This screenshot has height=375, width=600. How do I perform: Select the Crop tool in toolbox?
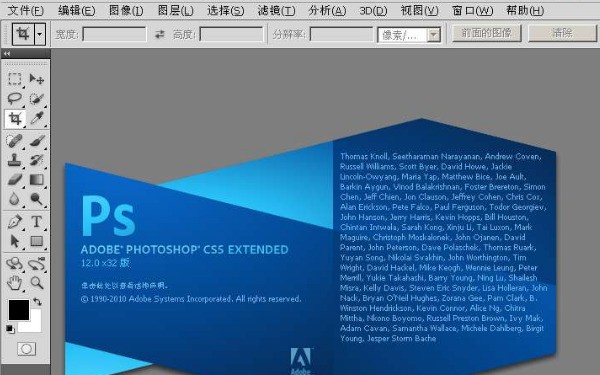(15, 119)
